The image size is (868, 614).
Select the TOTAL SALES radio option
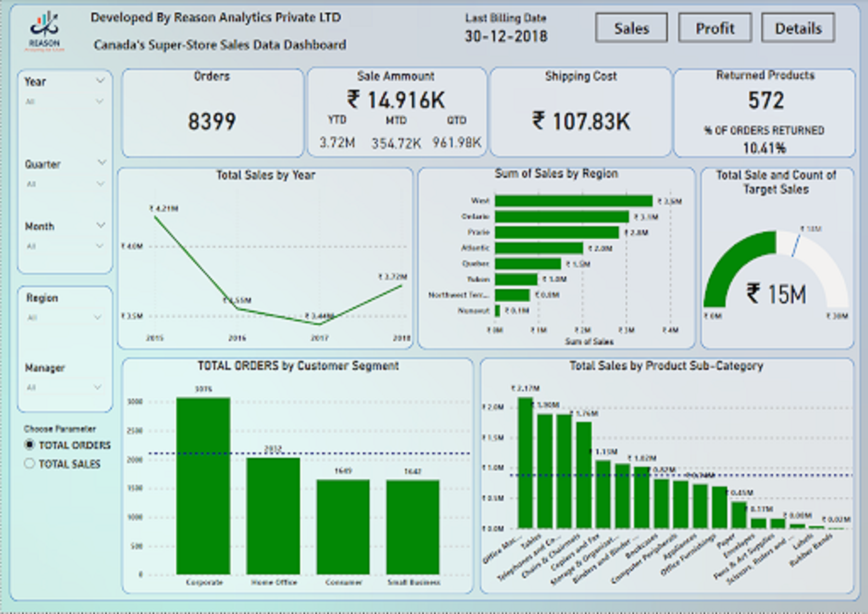pyautogui.click(x=29, y=464)
